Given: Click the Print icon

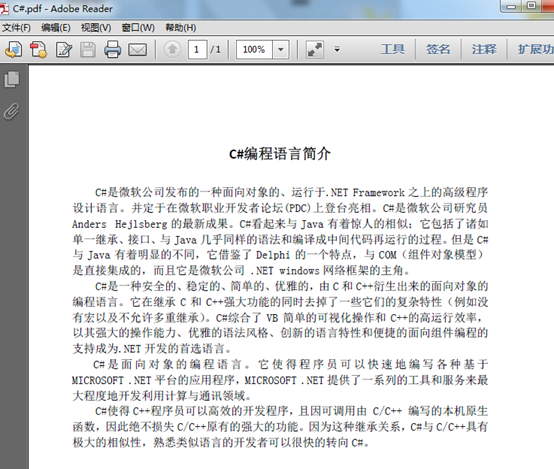Looking at the screenshot, I should [112, 49].
